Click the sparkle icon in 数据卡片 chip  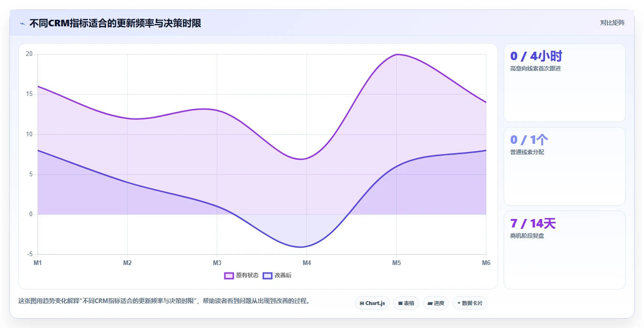pos(459,303)
